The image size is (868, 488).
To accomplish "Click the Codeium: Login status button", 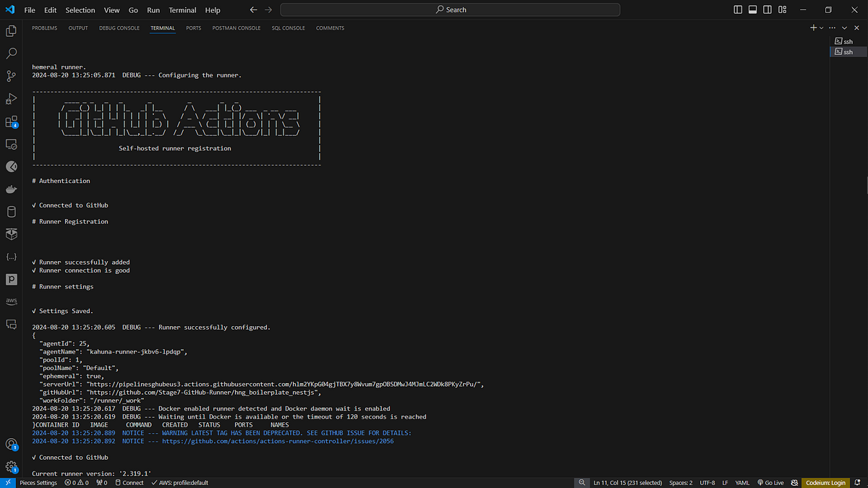I will point(826,482).
